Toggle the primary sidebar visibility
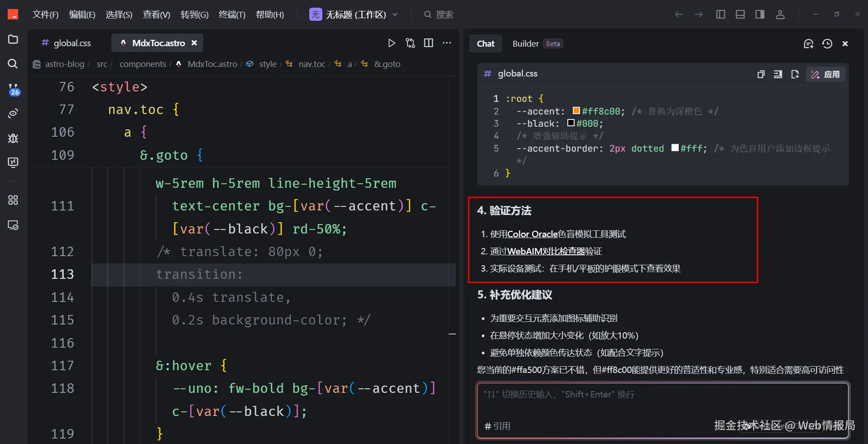This screenshot has width=868, height=444. click(x=720, y=14)
